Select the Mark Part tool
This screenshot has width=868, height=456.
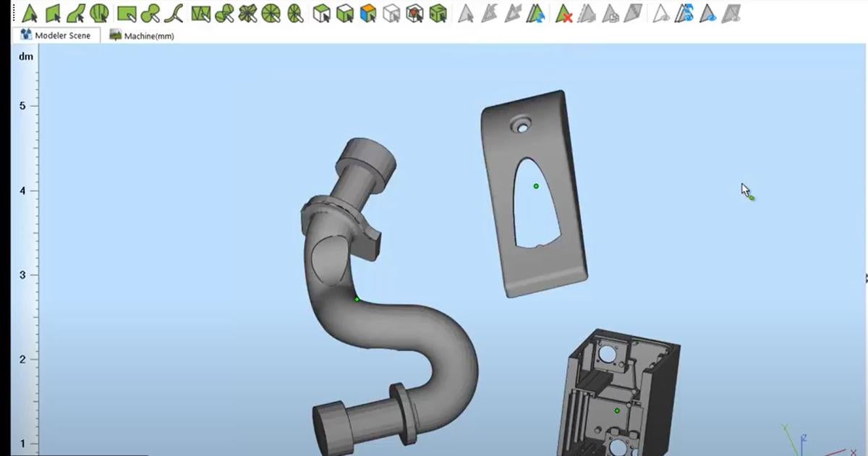point(100,12)
